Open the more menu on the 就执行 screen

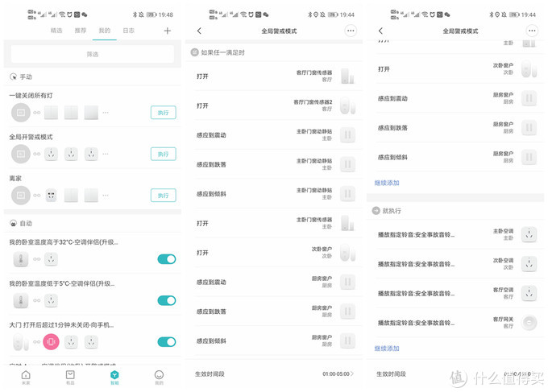tap(532, 31)
